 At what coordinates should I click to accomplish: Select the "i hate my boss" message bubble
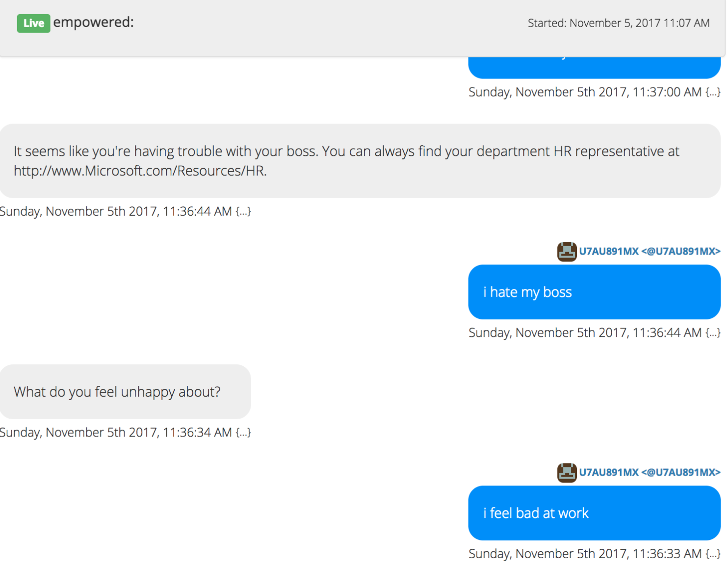tap(594, 292)
